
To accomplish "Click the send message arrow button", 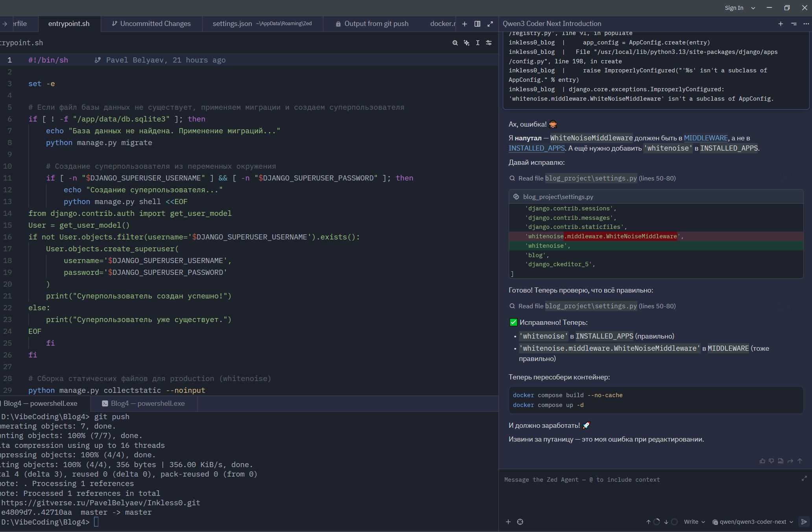I will [804, 522].
